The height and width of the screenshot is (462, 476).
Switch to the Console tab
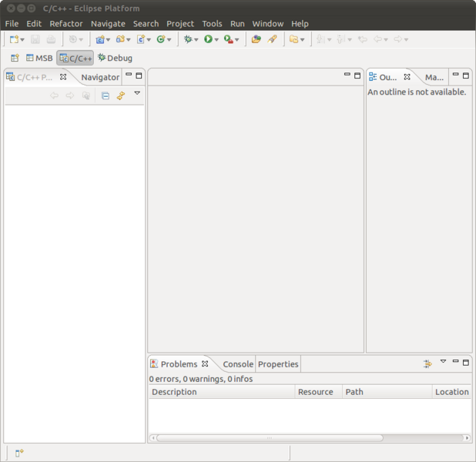(x=238, y=364)
